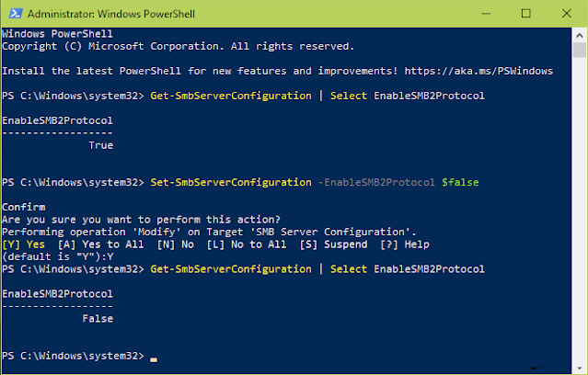The width and height of the screenshot is (588, 375).
Task: Click the [S] Suspend option text
Action: pos(333,244)
